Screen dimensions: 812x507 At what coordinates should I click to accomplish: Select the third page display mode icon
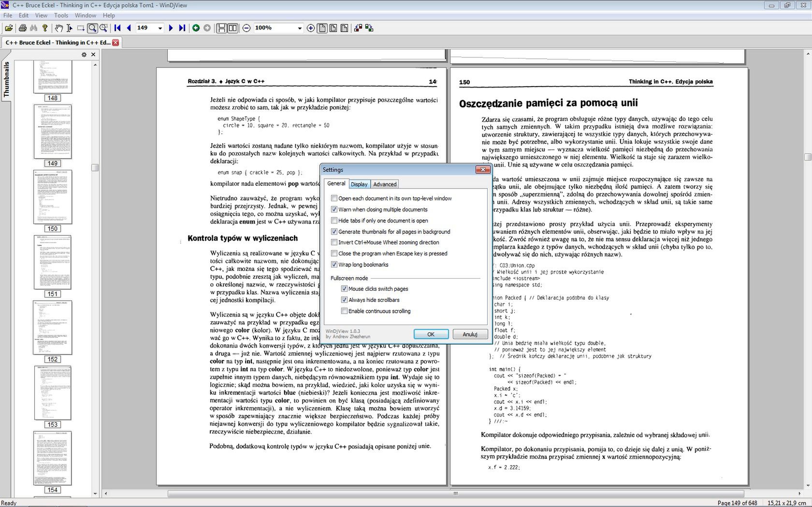click(344, 28)
